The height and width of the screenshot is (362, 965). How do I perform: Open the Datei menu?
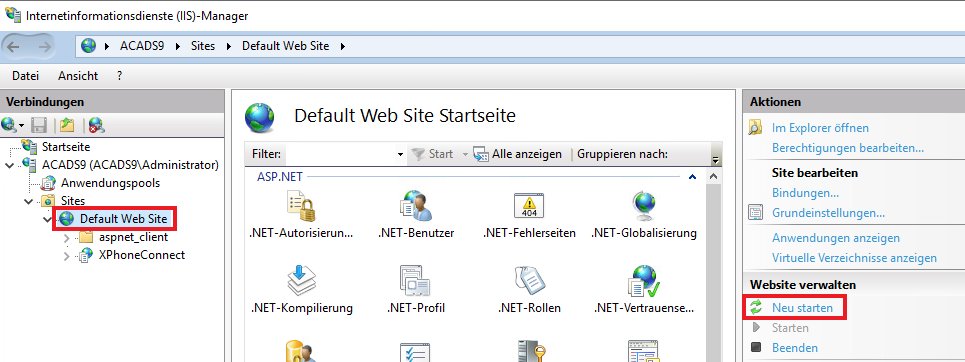25,76
